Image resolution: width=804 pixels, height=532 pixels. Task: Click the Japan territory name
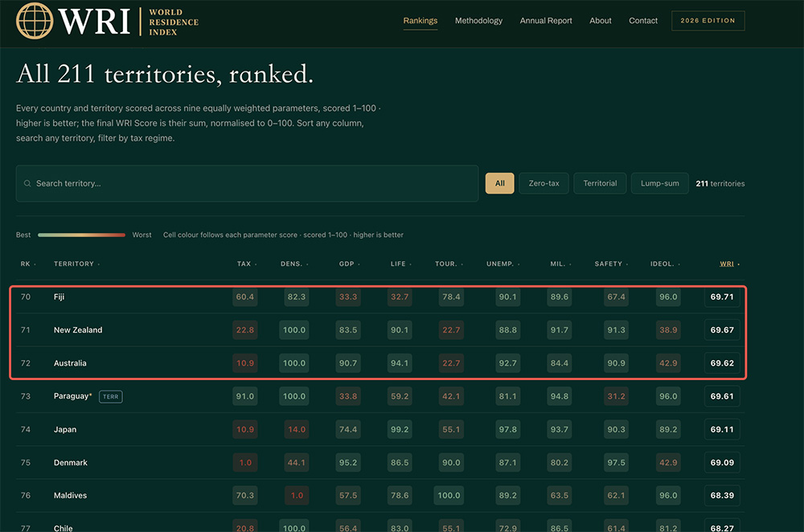(x=65, y=429)
